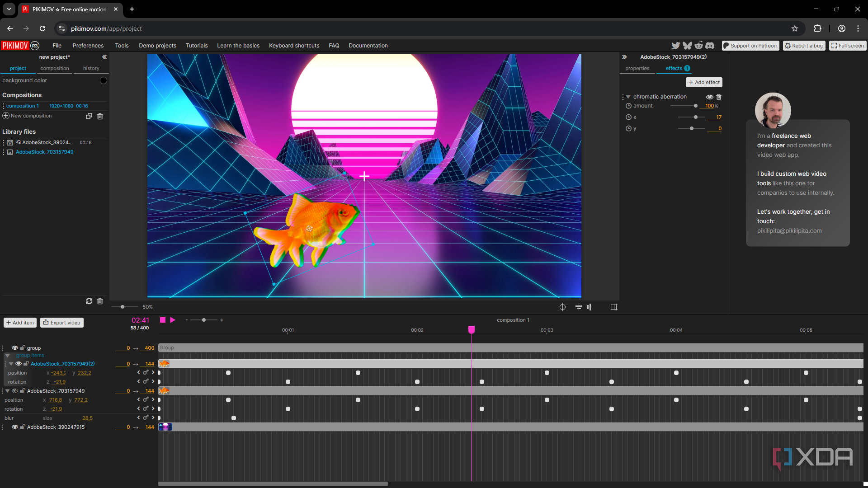This screenshot has height=488, width=868.
Task: Click the chromatic aberration amount slider handle
Action: click(x=696, y=106)
